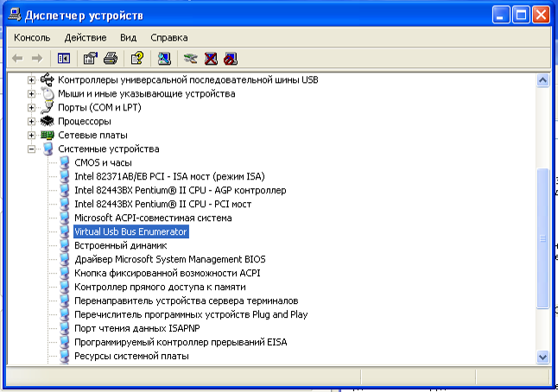The image size is (558, 392).
Task: Click icon beside Встроенный динамик
Action: click(x=65, y=245)
